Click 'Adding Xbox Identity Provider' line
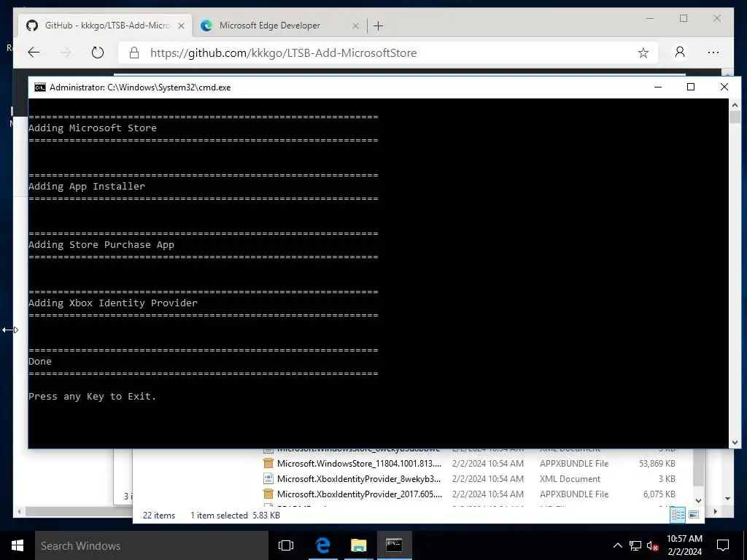 point(113,303)
